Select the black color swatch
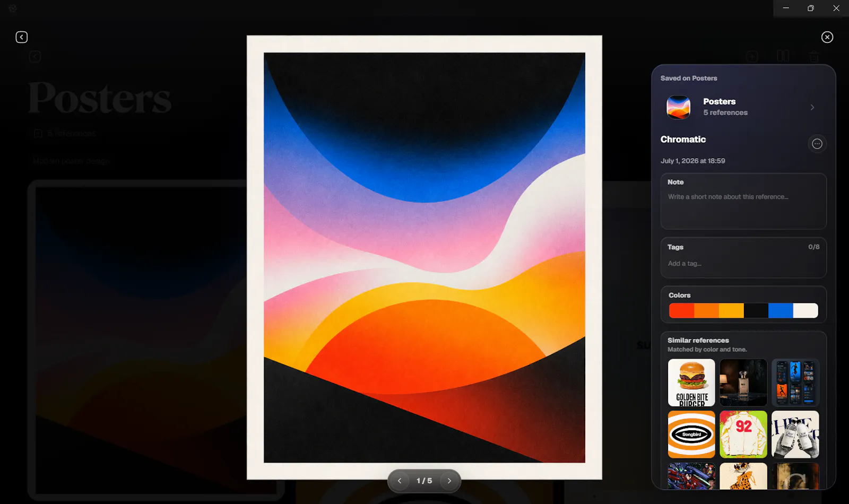The image size is (849, 504). pyautogui.click(x=756, y=310)
